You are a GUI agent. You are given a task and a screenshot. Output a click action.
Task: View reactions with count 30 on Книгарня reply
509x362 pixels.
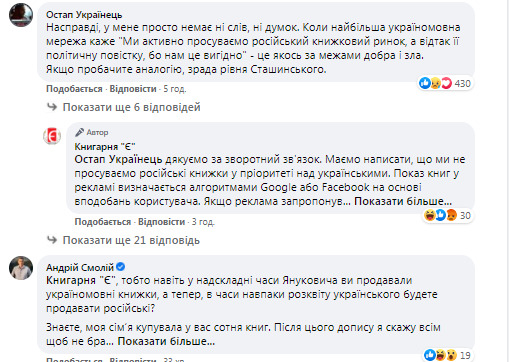click(x=447, y=215)
